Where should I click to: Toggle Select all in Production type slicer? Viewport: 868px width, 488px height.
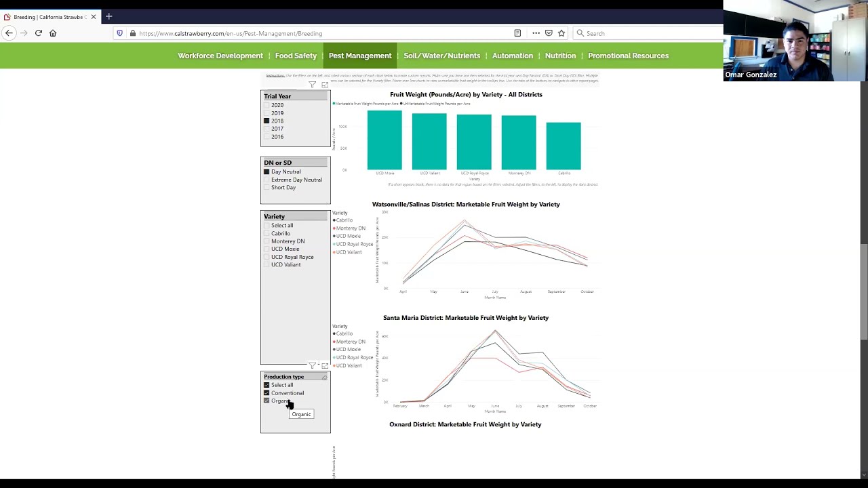coord(267,385)
